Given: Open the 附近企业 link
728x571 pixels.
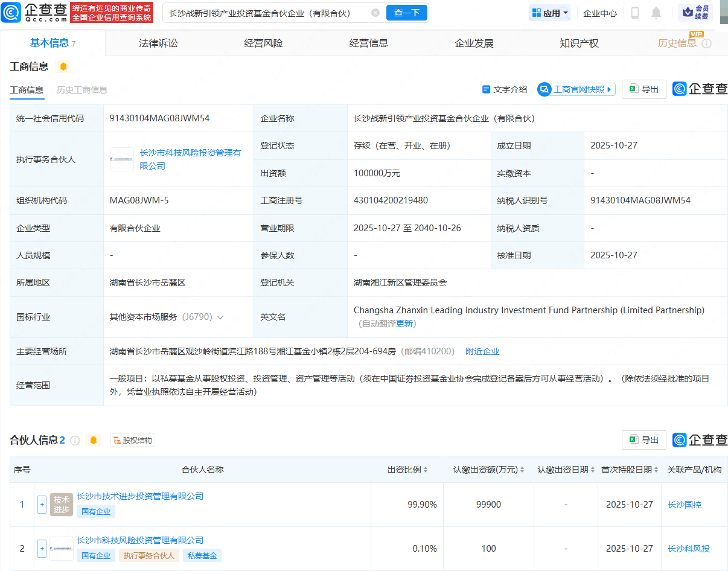Looking at the screenshot, I should [x=482, y=351].
